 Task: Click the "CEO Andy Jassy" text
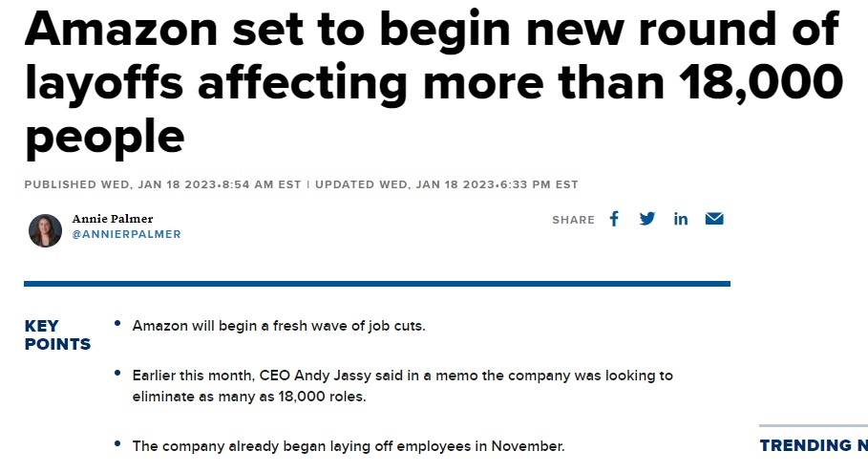point(315,376)
